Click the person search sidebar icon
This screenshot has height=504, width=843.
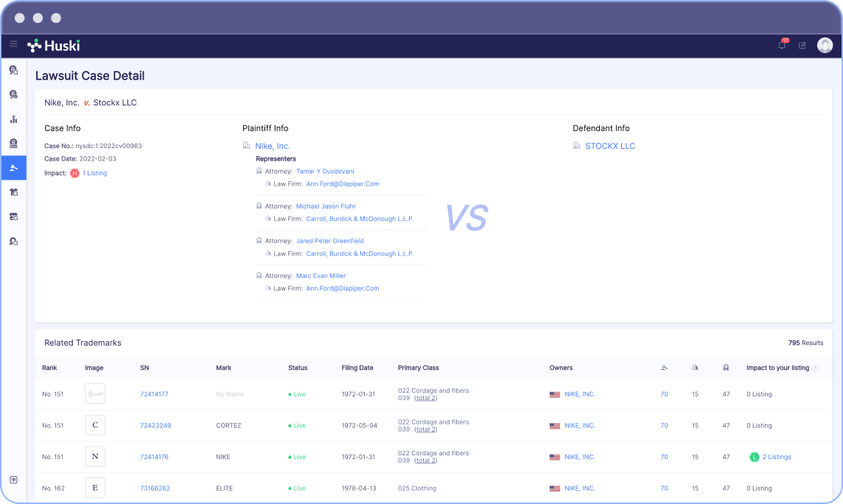(13, 241)
